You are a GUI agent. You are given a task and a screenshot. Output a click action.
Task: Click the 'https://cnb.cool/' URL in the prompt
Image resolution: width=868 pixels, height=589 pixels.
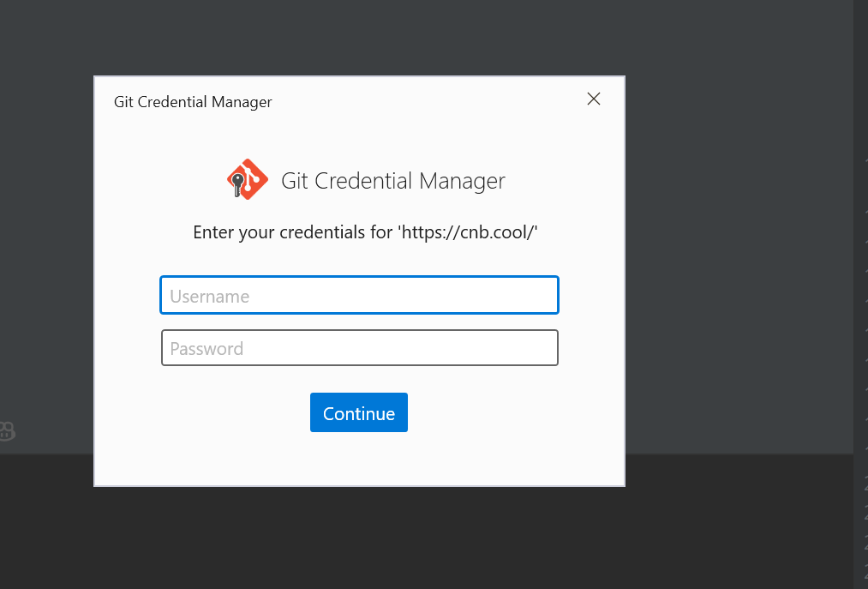[468, 232]
